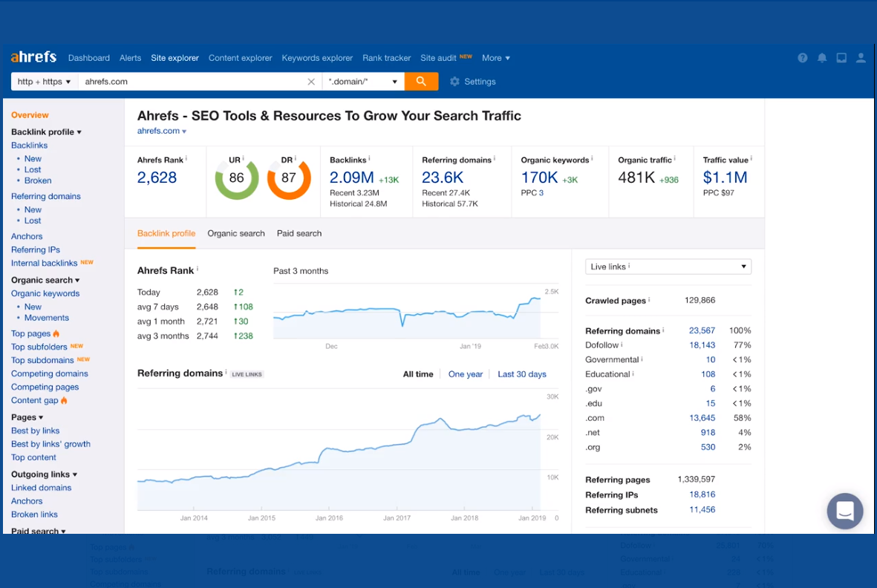The height and width of the screenshot is (588, 877).
Task: Open Linked domains in the sidebar
Action: click(42, 488)
